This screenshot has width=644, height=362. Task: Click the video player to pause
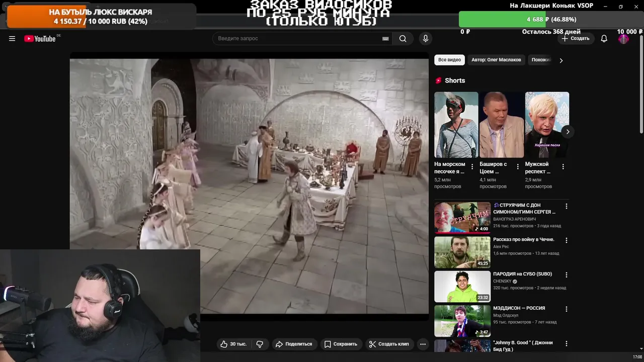point(249,186)
